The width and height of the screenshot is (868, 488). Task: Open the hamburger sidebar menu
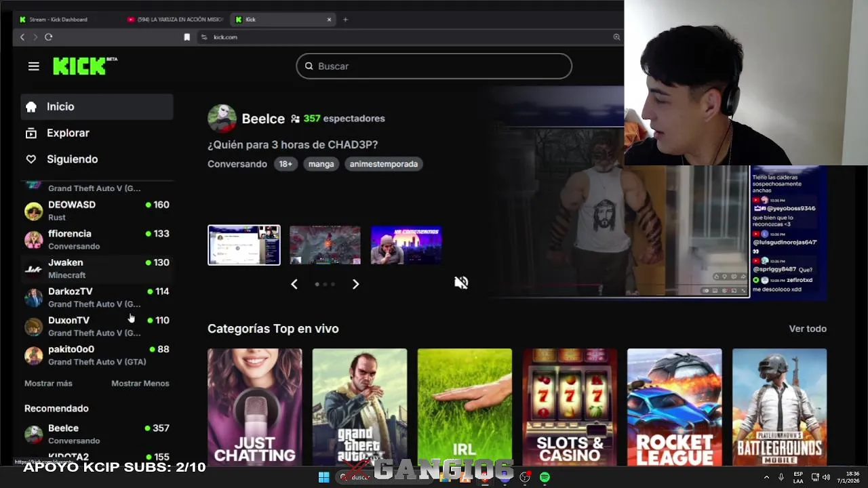34,66
